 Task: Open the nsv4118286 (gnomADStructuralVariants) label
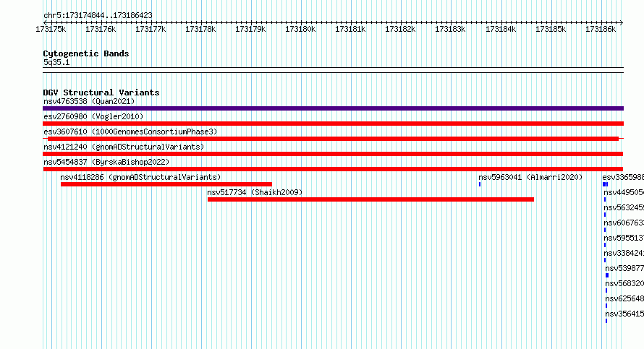[x=140, y=177]
